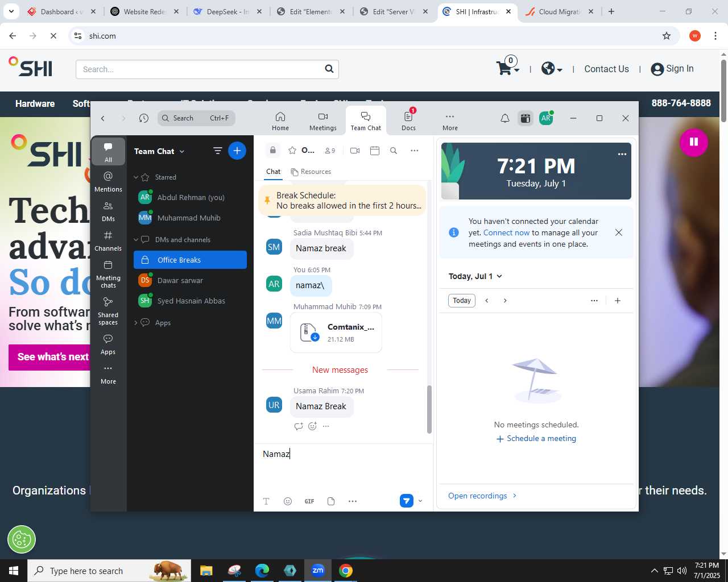728x582 pixels.
Task: Click the member count icon in chat header
Action: click(330, 151)
